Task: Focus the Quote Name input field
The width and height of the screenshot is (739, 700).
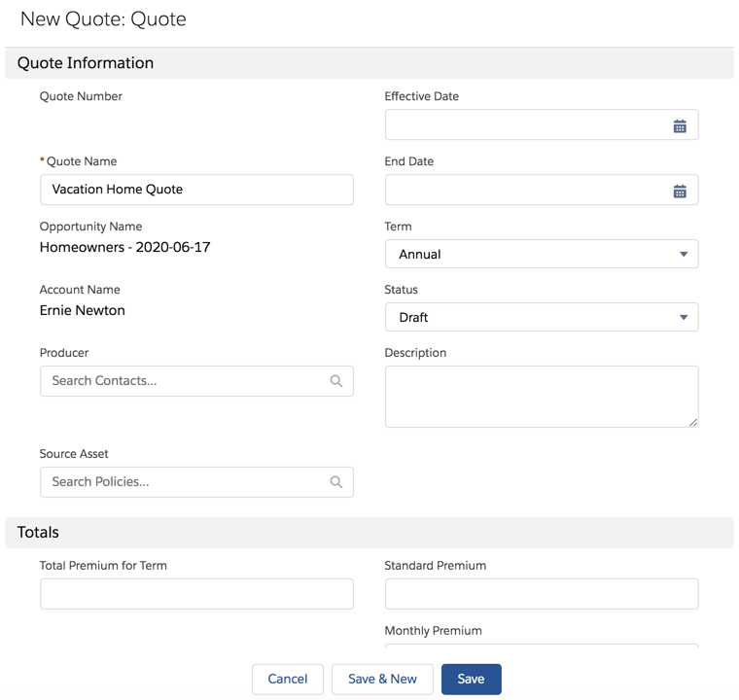Action: coord(196,190)
